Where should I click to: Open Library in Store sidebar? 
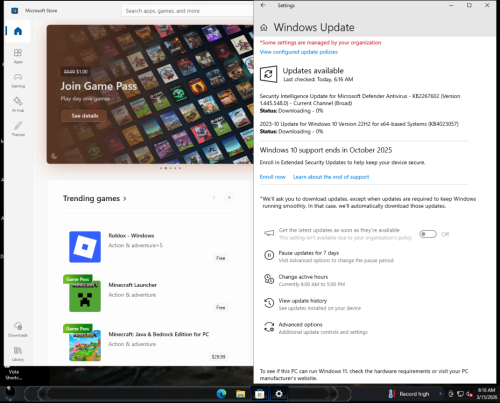point(18,354)
